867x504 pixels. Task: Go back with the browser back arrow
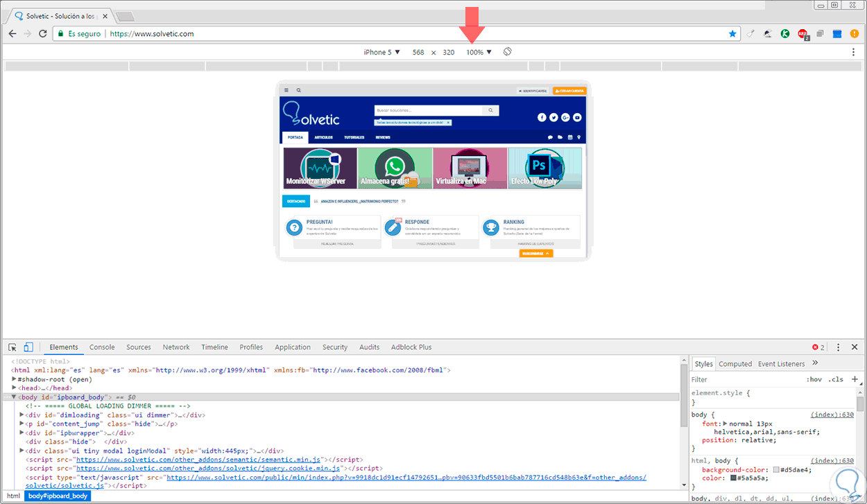[12, 33]
